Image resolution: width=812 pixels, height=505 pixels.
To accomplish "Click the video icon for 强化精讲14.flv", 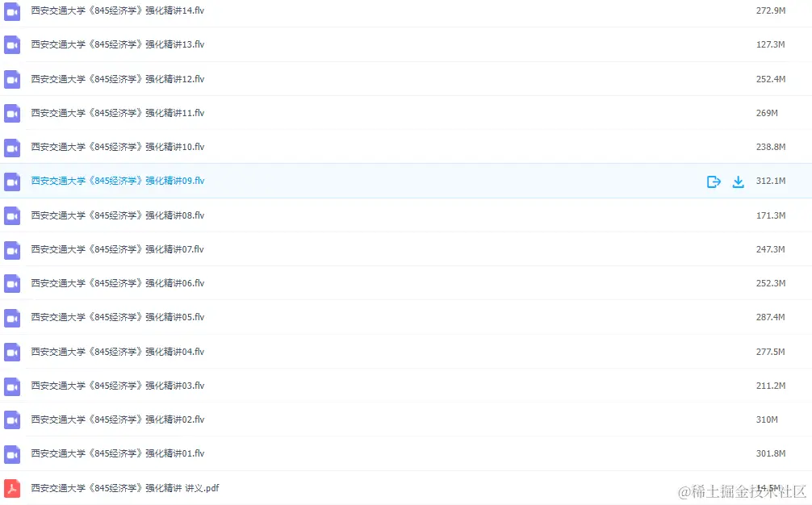I will [x=12, y=11].
